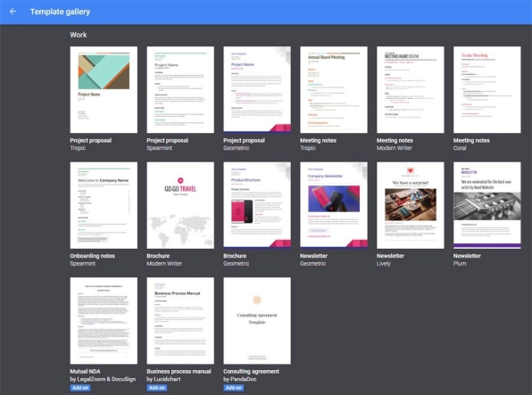Open Mutual NDA template thumbnail

(x=104, y=321)
